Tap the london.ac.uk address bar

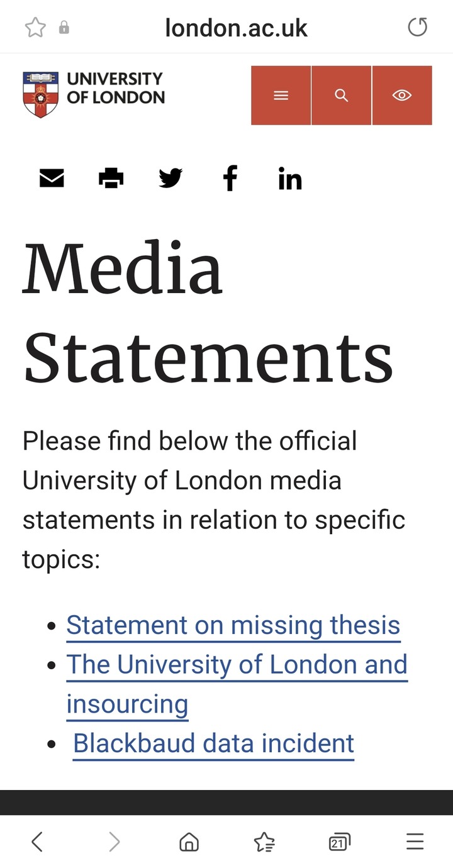coord(236,28)
